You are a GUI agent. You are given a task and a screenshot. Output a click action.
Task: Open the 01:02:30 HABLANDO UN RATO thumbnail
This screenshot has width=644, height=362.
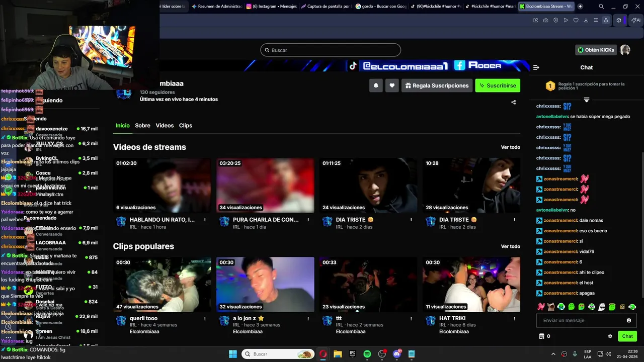pyautogui.click(x=162, y=186)
